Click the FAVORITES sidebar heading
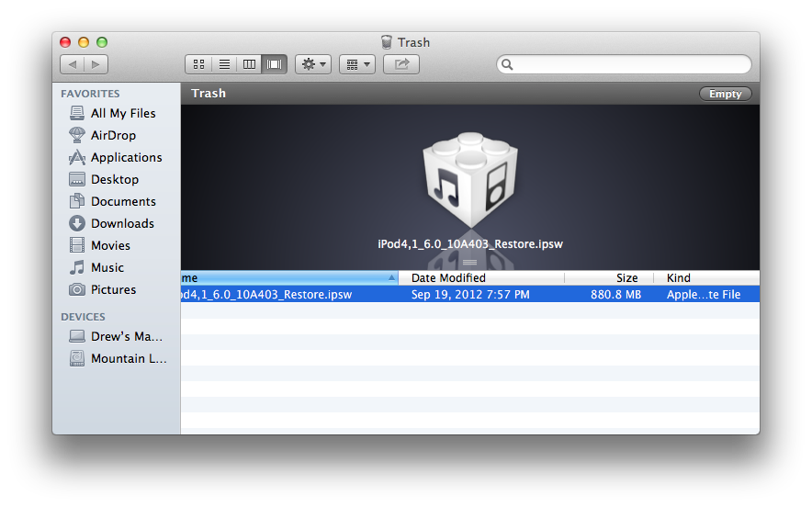Image resolution: width=812 pixels, height=507 pixels. (90, 94)
